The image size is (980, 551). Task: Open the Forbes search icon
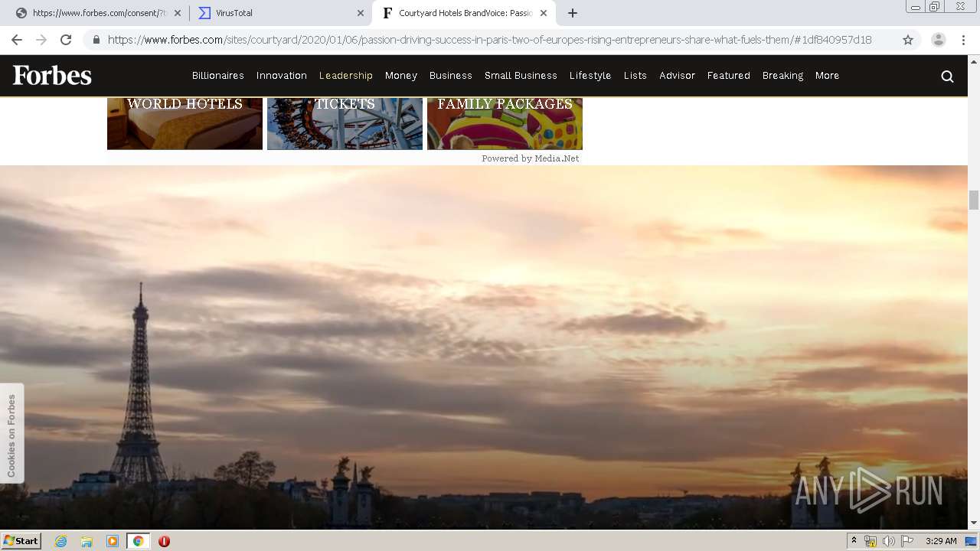point(947,76)
